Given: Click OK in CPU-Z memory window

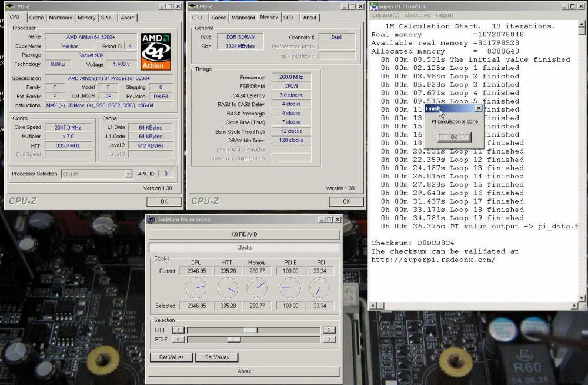Looking at the screenshot, I should pyautogui.click(x=346, y=202).
